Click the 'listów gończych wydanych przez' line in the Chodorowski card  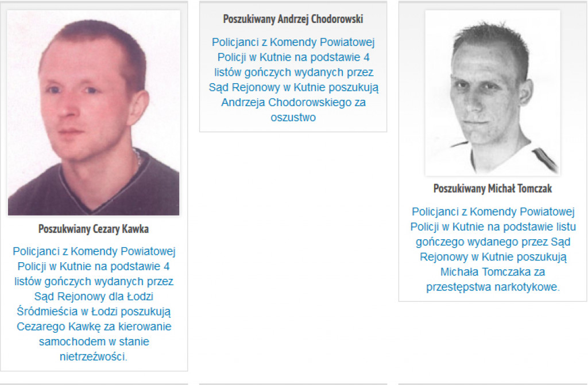tap(293, 72)
